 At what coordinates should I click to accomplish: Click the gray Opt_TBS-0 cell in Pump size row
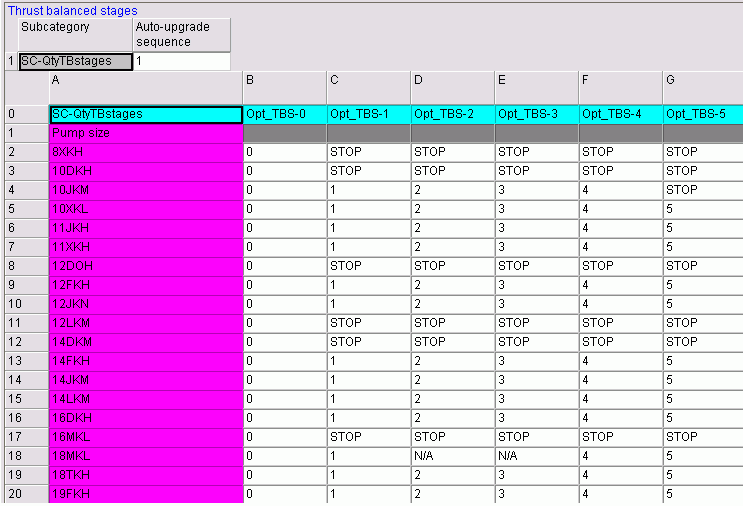pos(285,134)
